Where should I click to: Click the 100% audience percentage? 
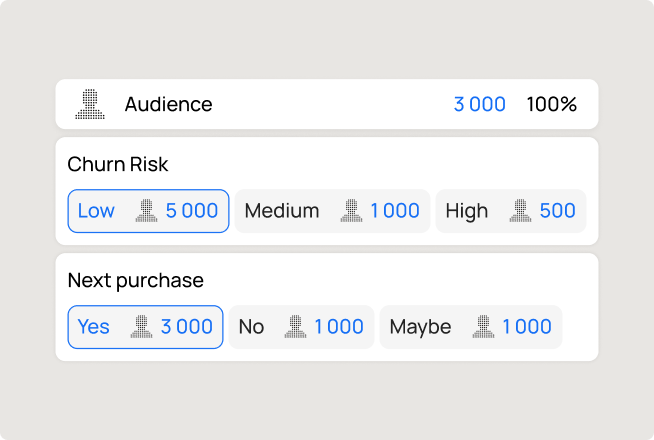pyautogui.click(x=552, y=104)
